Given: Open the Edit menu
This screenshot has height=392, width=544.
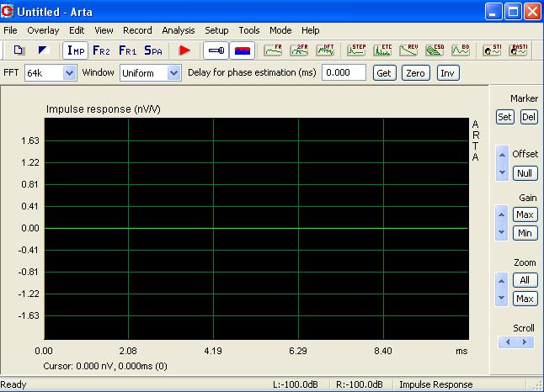Looking at the screenshot, I should click(x=77, y=30).
